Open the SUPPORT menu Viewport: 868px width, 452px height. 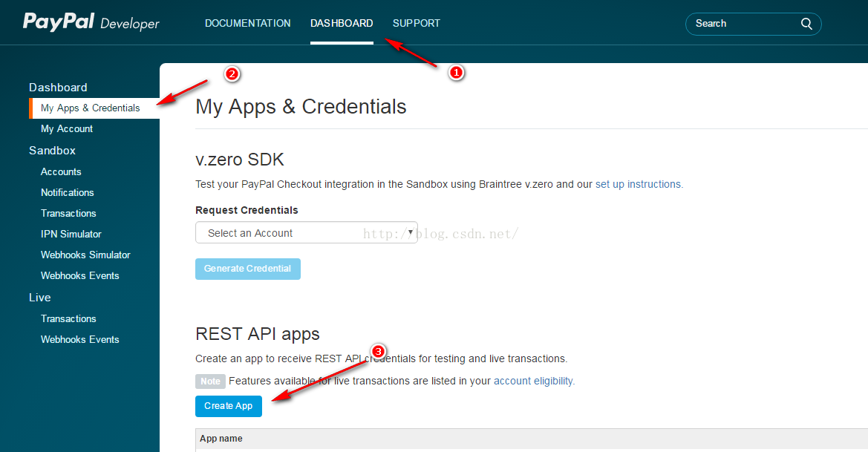(x=417, y=23)
